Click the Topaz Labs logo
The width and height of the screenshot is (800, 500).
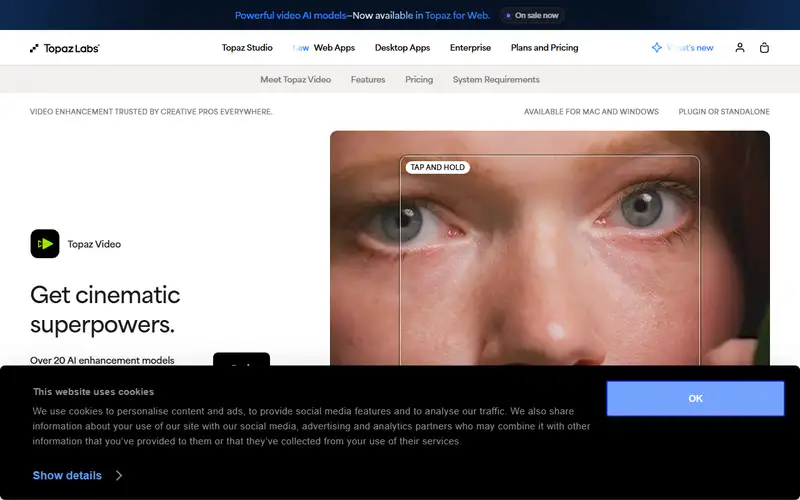pyautogui.click(x=65, y=48)
